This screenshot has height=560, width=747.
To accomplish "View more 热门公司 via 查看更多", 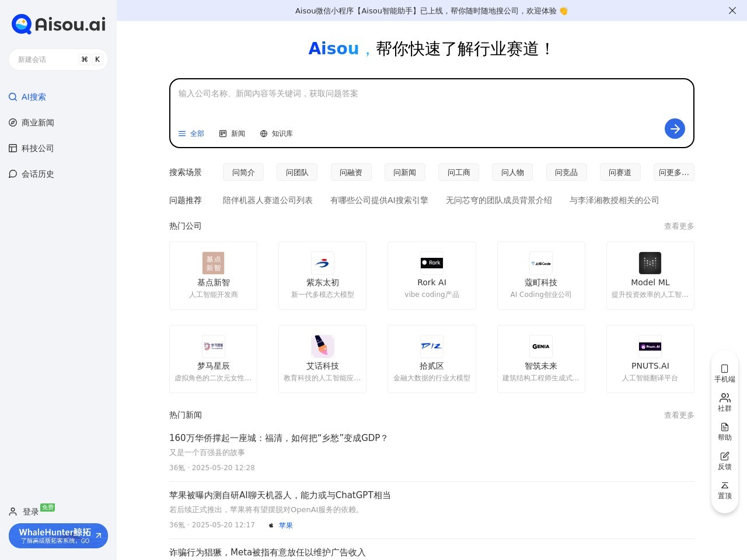I will point(679,226).
